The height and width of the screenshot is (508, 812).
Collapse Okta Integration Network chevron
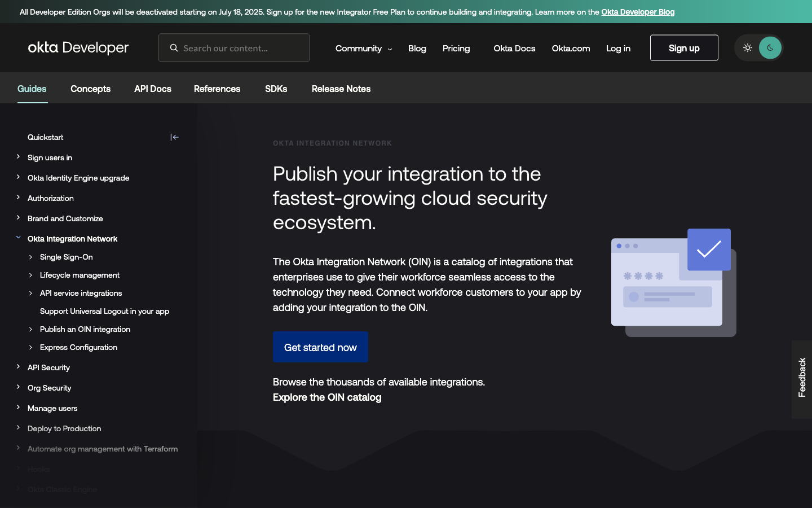(x=18, y=238)
